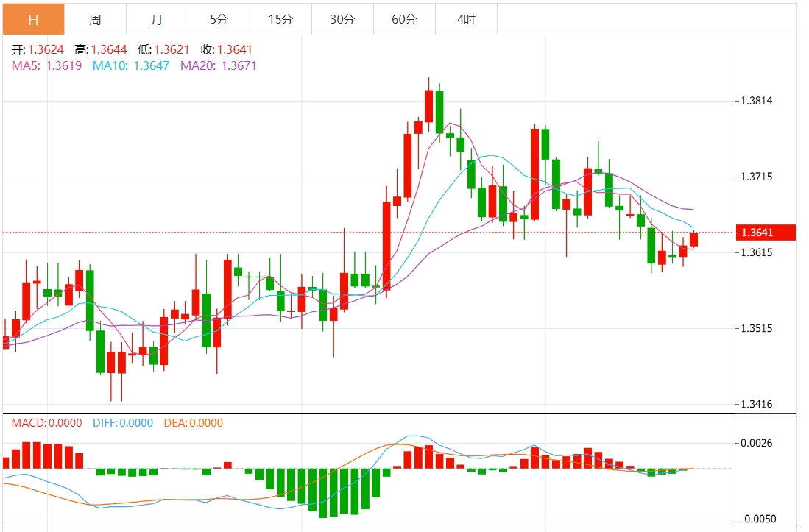Click the closing price 收:1.3641 value

tap(227, 49)
